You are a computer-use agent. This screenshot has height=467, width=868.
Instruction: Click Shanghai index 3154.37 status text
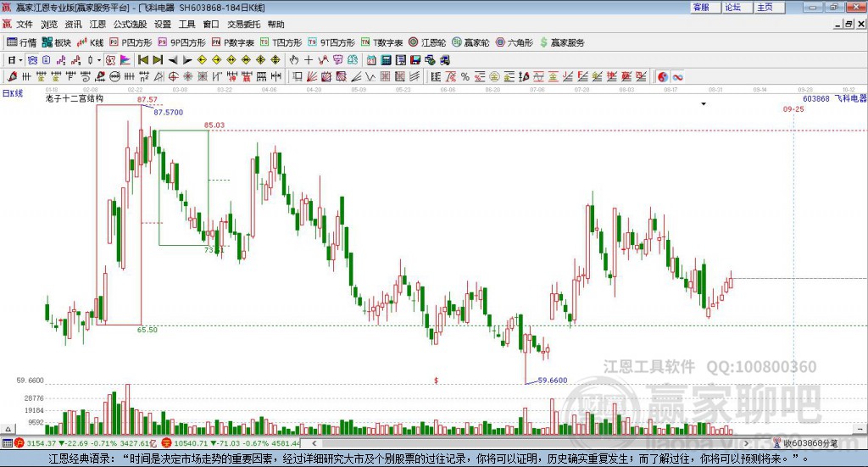click(42, 443)
